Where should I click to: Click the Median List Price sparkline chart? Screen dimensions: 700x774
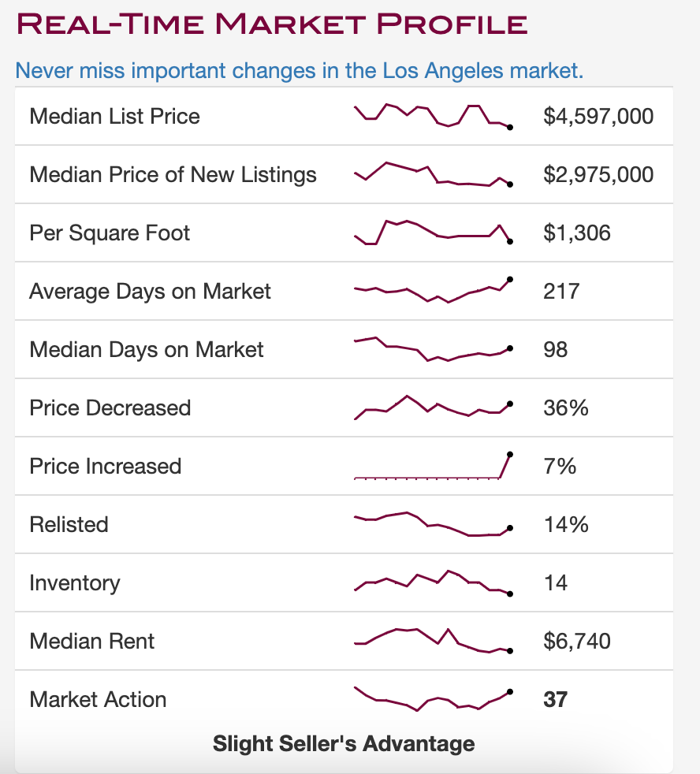point(434,117)
